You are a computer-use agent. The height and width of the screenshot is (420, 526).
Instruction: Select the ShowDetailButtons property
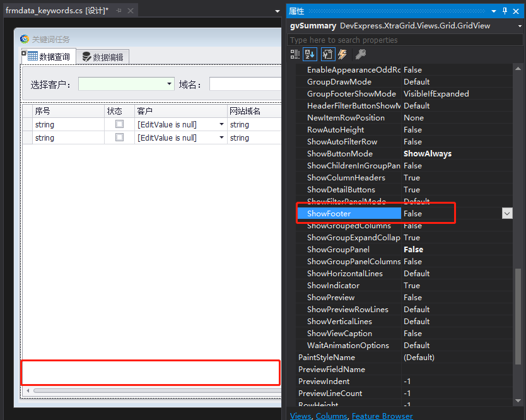coord(341,190)
